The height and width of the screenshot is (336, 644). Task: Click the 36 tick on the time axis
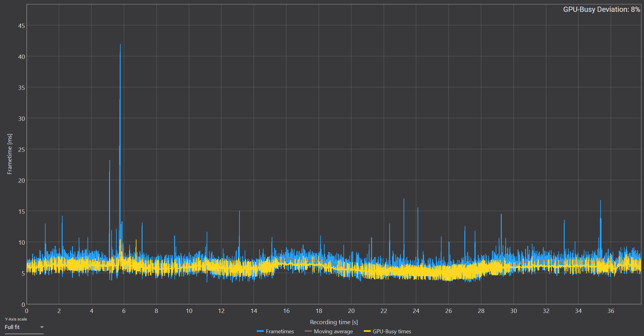[x=611, y=311]
